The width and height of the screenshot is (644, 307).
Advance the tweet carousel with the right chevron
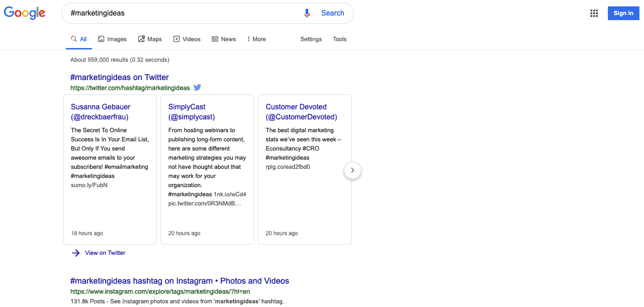point(352,170)
